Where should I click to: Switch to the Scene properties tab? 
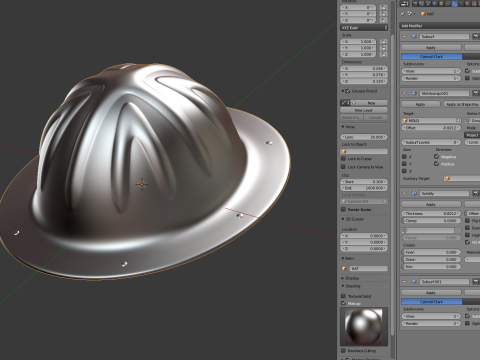[x=428, y=4]
